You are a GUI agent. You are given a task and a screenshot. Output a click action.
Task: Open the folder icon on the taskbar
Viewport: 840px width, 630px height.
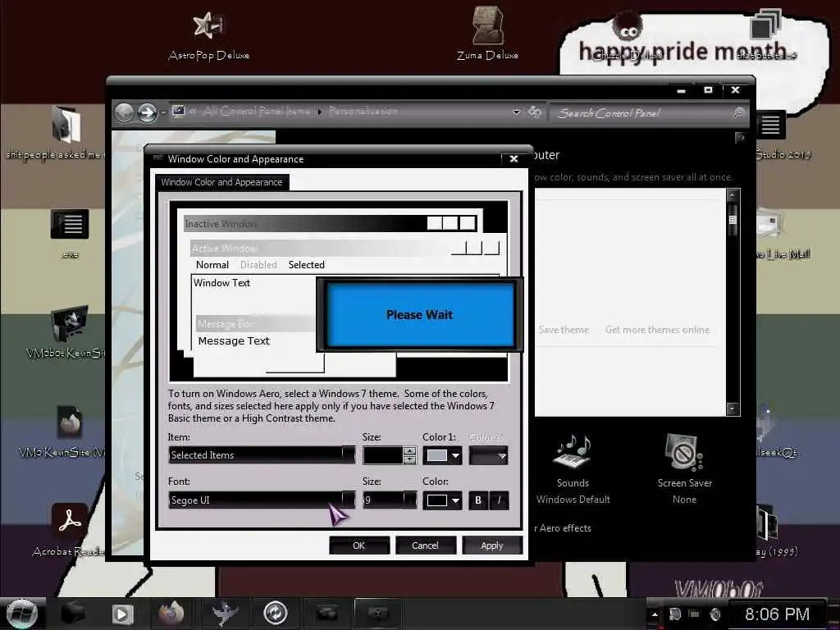[73, 614]
